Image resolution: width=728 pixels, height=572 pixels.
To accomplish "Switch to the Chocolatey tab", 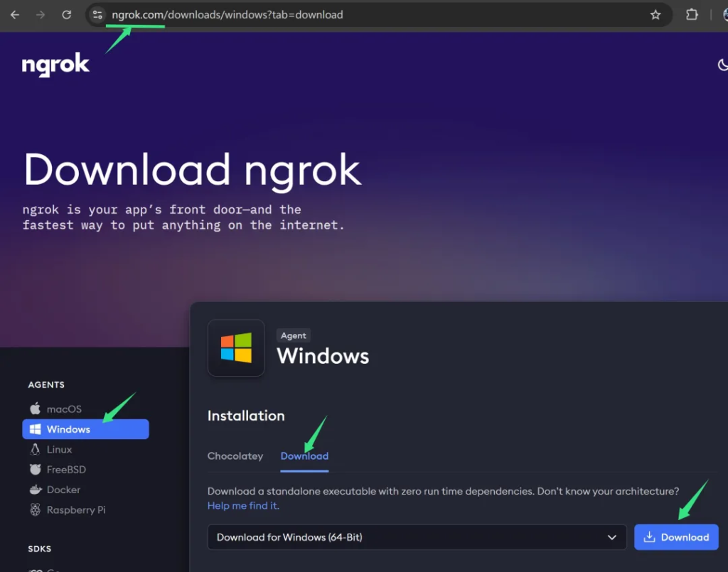I will click(x=235, y=456).
